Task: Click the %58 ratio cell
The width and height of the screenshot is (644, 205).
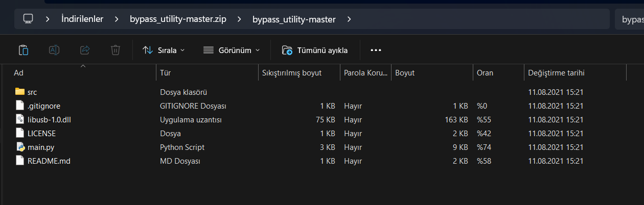Action: coord(484,161)
